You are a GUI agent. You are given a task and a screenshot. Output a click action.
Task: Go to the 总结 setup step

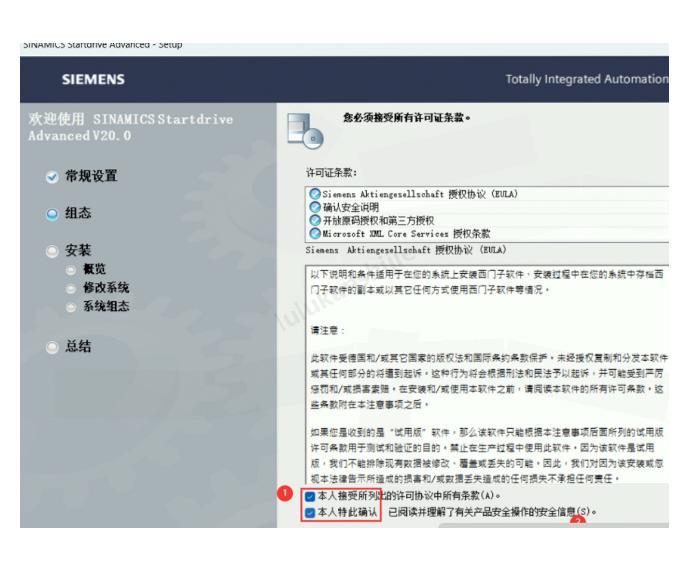tap(78, 346)
